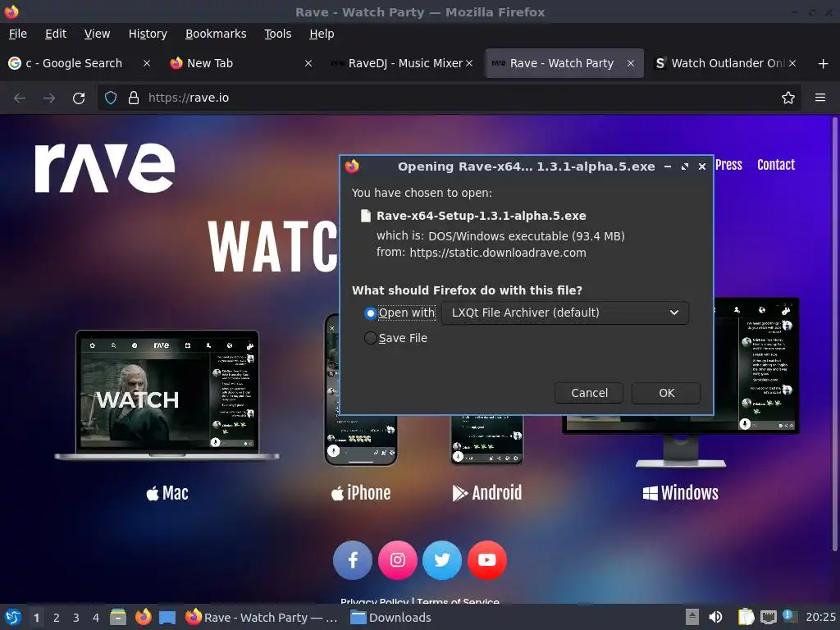Screen dimensions: 840x630
Task: Switch to Watch Outlander tab
Action: [x=726, y=63]
